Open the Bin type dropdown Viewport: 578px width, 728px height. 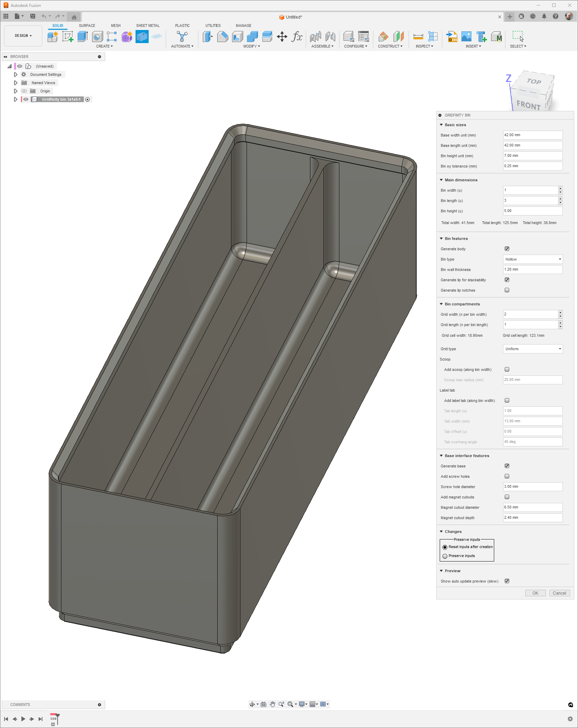pyautogui.click(x=532, y=259)
